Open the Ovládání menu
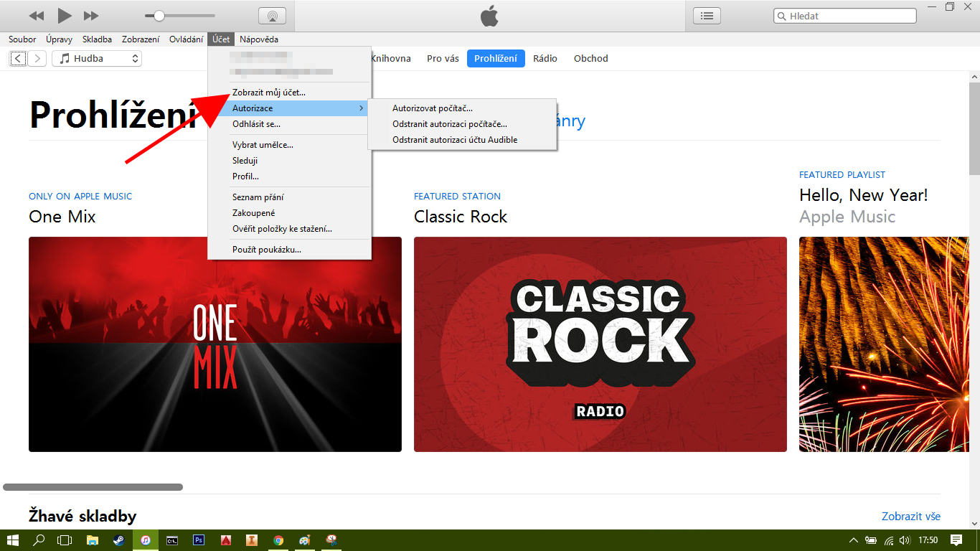This screenshot has height=551, width=980. point(186,39)
